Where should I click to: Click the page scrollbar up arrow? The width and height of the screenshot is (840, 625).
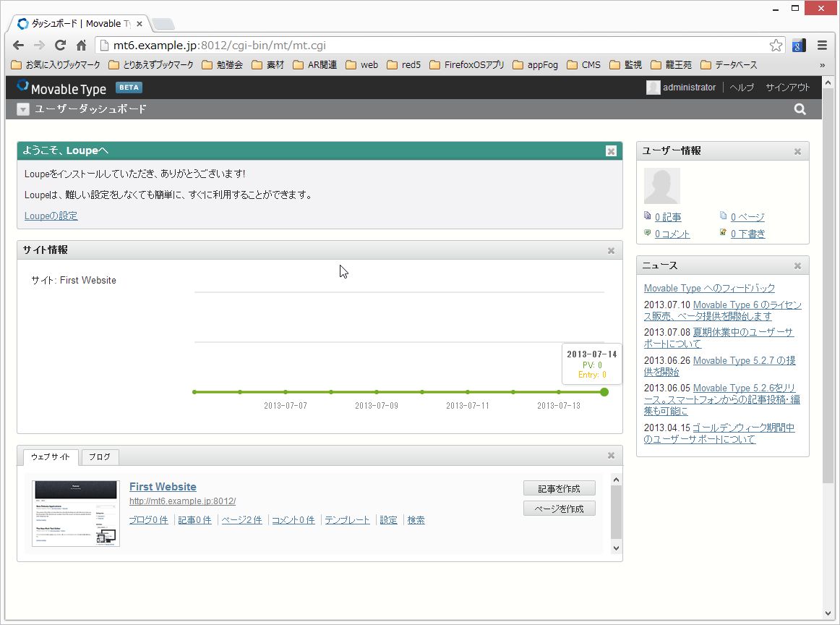pyautogui.click(x=828, y=83)
